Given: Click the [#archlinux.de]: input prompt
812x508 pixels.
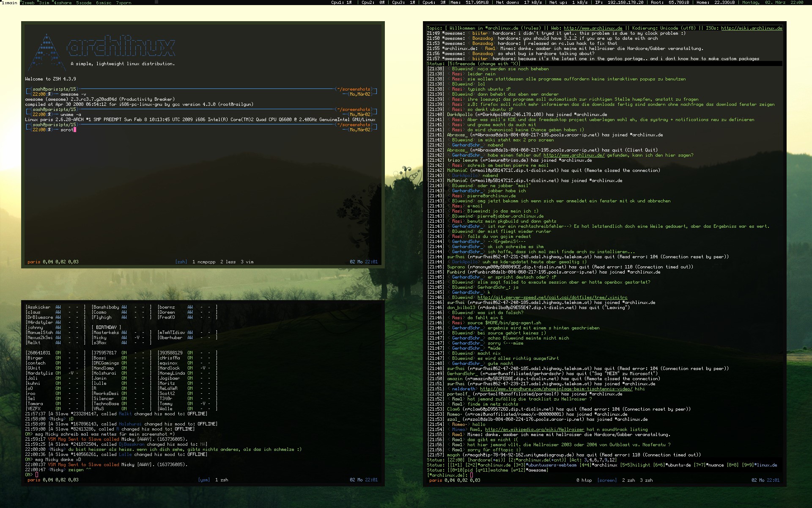Looking at the screenshot, I should [x=450, y=475].
